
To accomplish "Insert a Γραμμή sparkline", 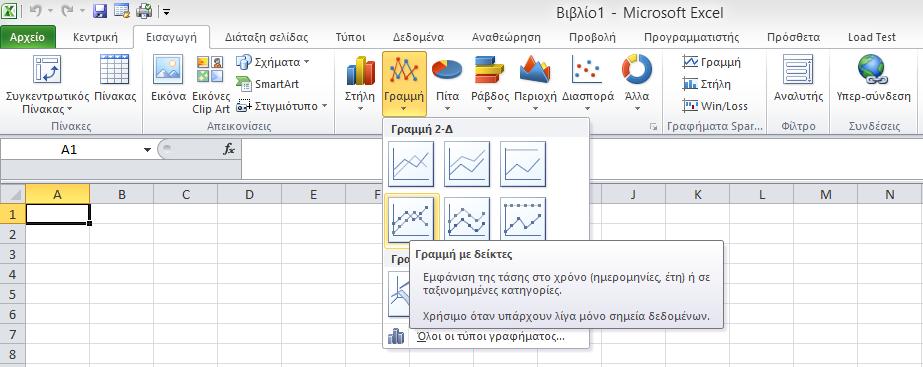I will pyautogui.click(x=712, y=62).
